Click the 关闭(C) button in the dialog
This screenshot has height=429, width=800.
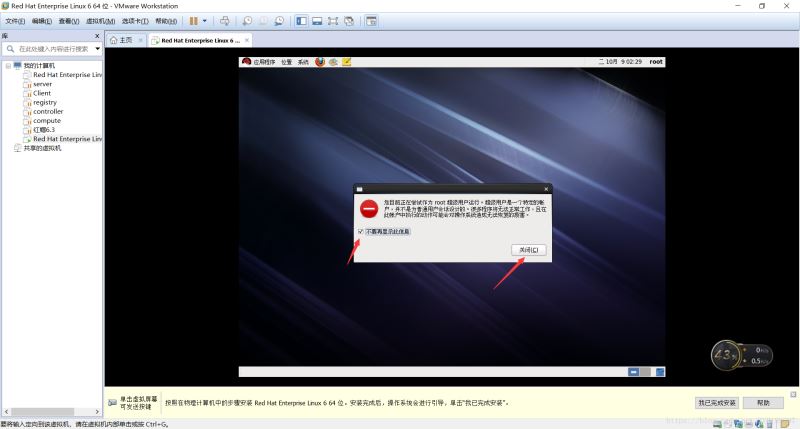click(529, 250)
